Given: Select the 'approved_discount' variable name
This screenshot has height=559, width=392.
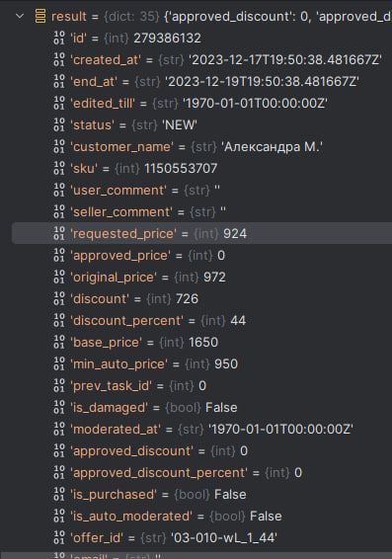Looking at the screenshot, I should (x=132, y=451).
